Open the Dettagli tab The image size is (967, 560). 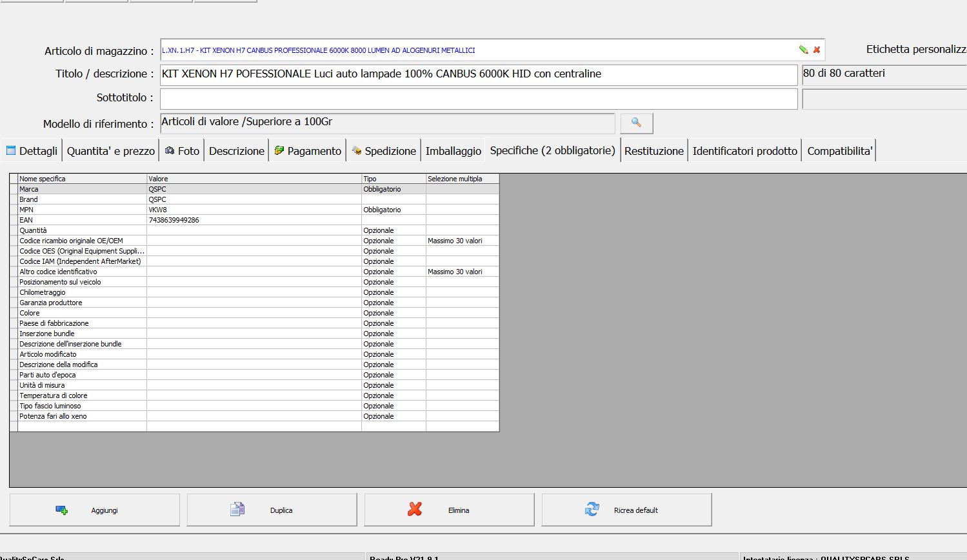click(32, 151)
